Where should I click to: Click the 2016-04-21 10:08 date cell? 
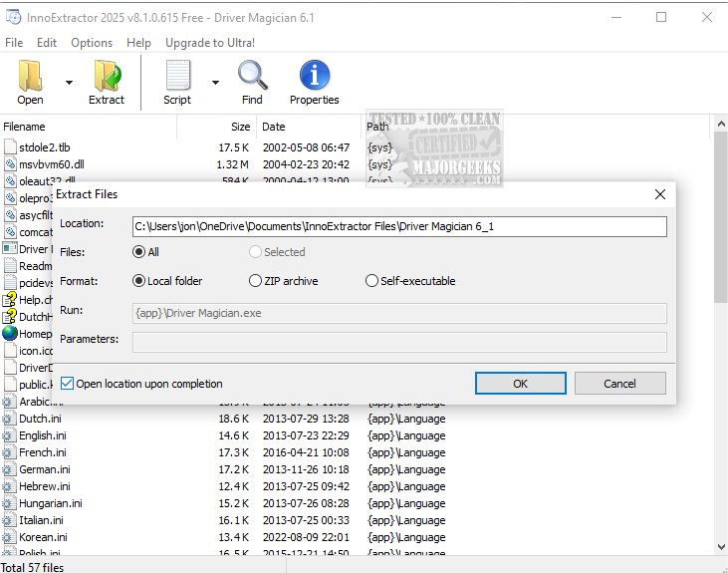[306, 452]
